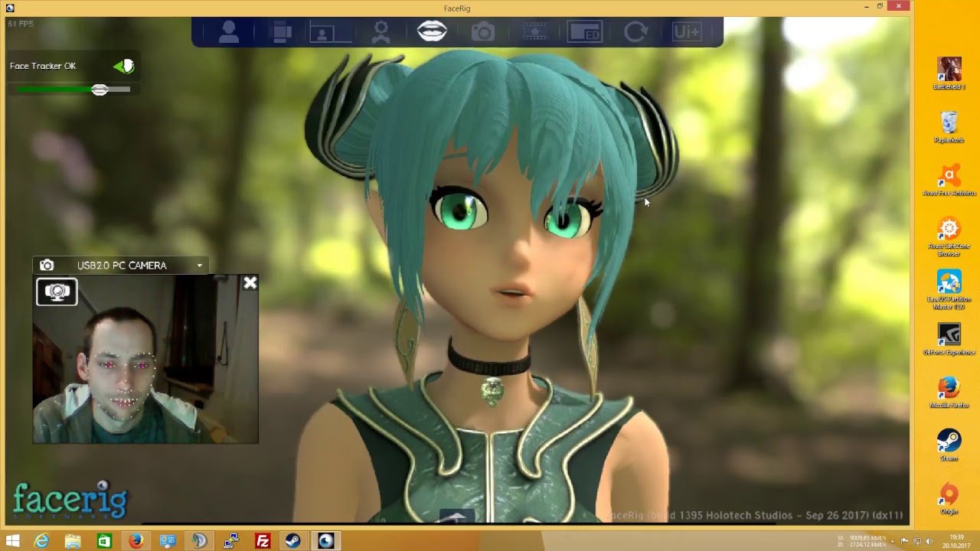This screenshot has width=980, height=551.
Task: Launch Mozilla Firefox desktop shortcut
Action: tap(949, 393)
